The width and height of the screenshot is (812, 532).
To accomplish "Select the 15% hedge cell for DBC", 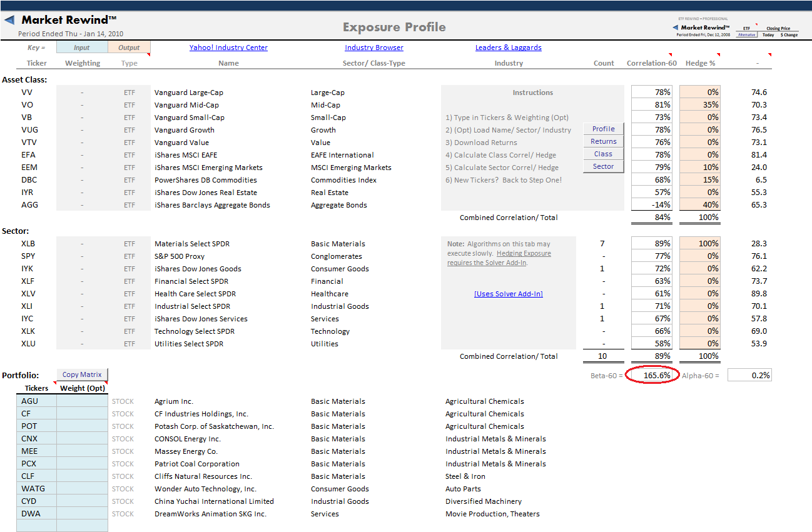I will (x=700, y=180).
